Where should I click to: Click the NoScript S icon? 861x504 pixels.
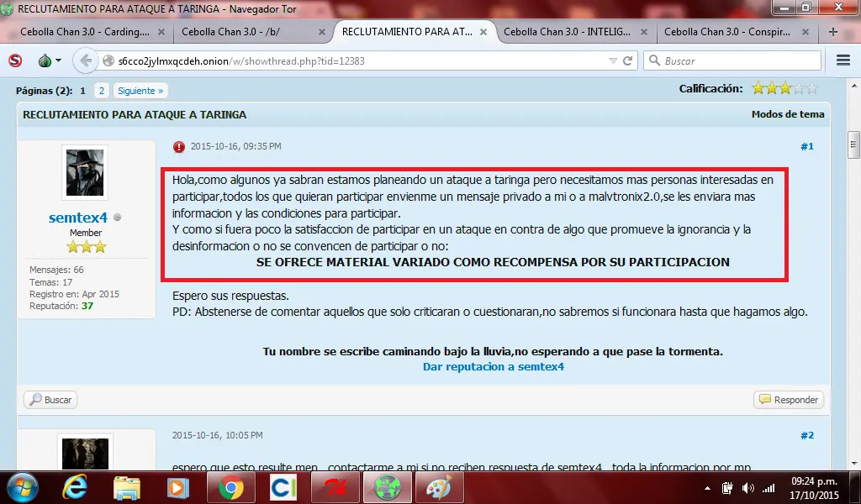tap(15, 60)
